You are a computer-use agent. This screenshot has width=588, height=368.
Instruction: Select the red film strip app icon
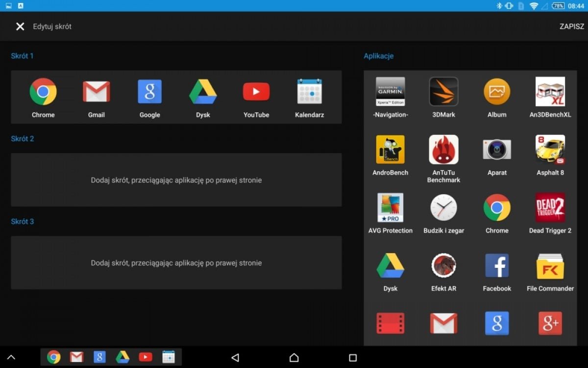point(391,323)
